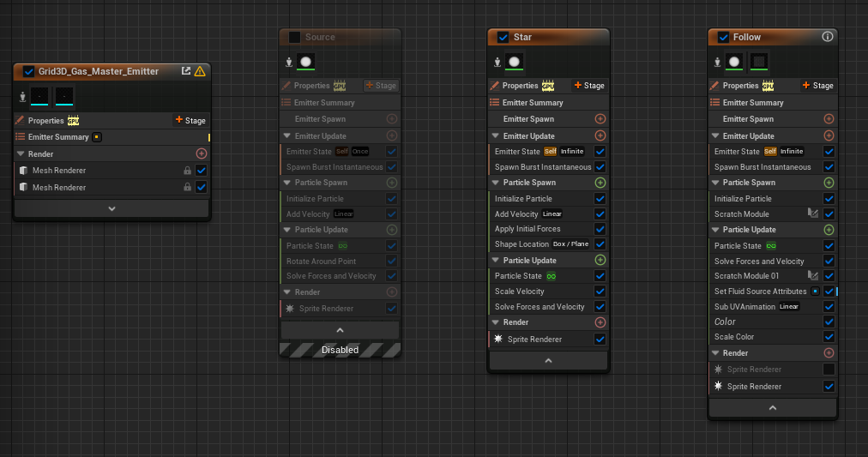The height and width of the screenshot is (457, 868).
Task: Collapse Follow Particle Update section
Action: 715,230
